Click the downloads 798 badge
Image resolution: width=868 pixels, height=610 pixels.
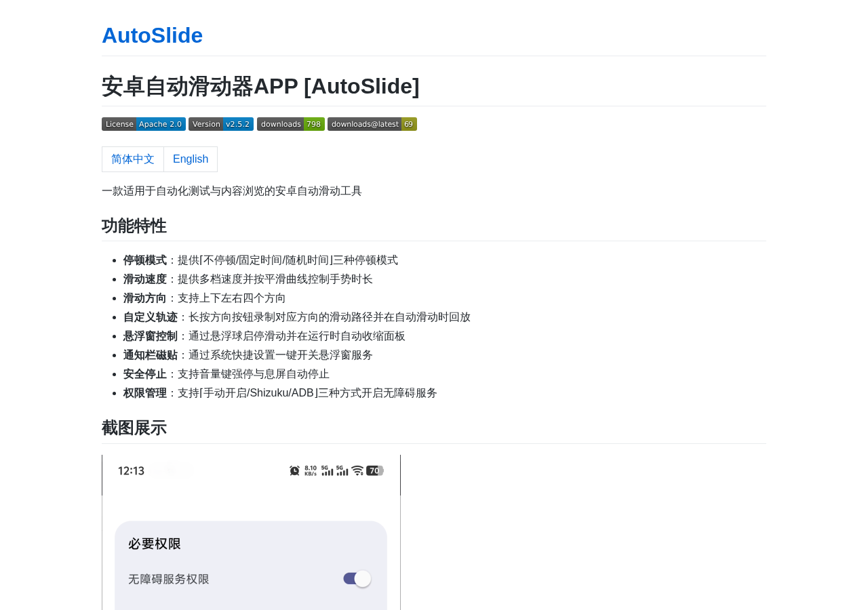[291, 124]
